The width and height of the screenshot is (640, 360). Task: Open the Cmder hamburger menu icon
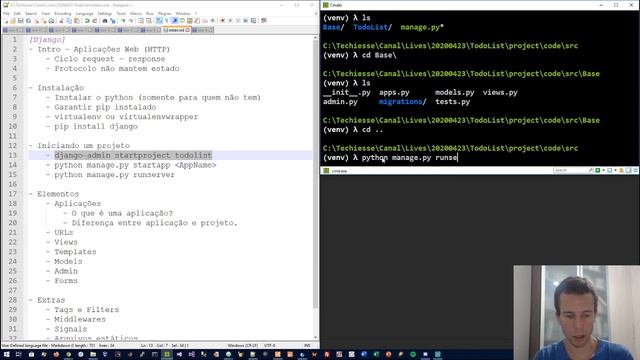click(x=635, y=170)
